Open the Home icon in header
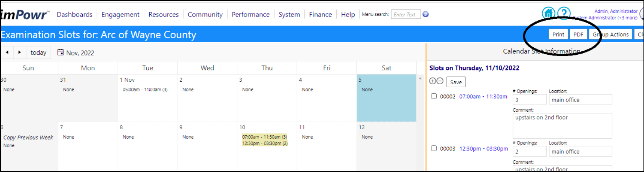The image size is (644, 172). [549, 13]
